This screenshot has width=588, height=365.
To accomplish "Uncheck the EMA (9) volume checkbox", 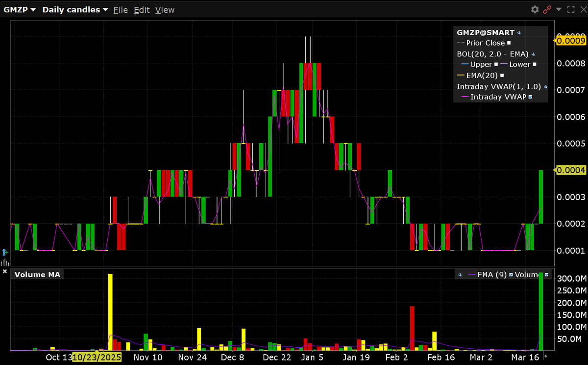I will [x=511, y=275].
